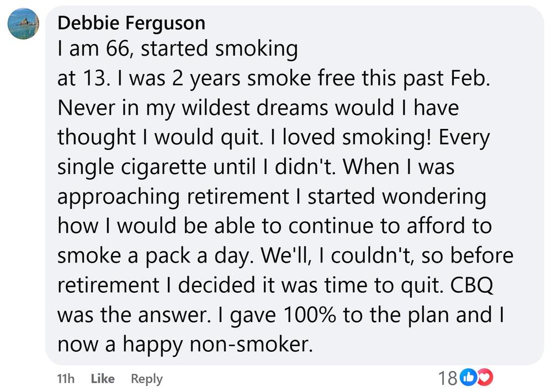The width and height of the screenshot is (552, 392).
Task: Click Debbie Ferguson's profile picture
Action: click(x=23, y=24)
